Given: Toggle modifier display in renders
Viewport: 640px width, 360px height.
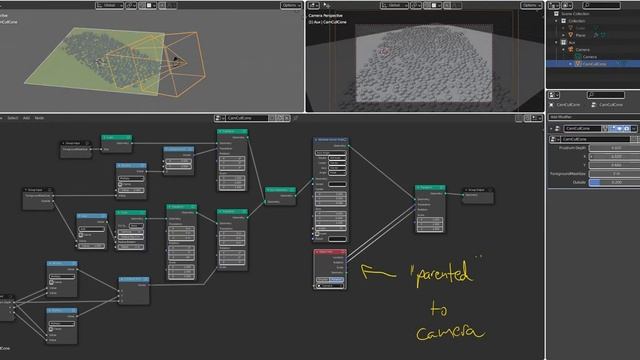Looking at the screenshot, I should [627, 129].
